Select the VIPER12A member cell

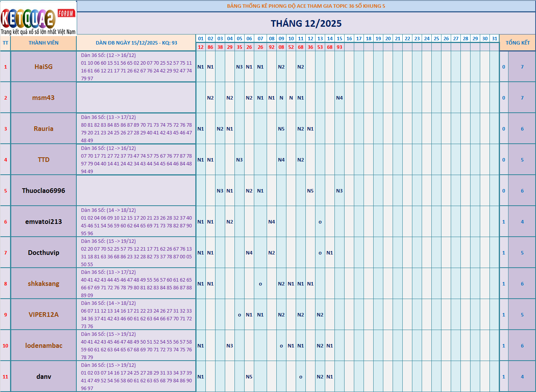(43, 315)
